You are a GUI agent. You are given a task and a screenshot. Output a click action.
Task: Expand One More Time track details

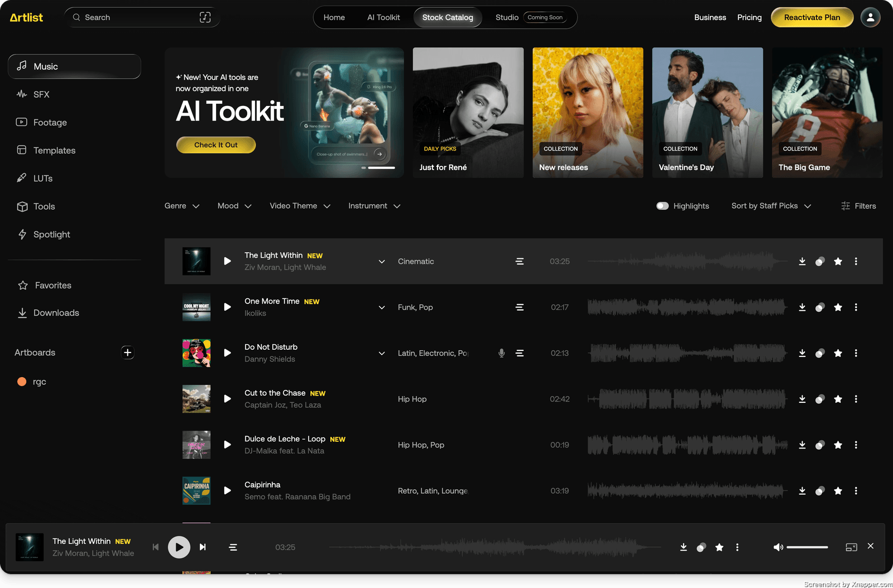click(x=382, y=307)
